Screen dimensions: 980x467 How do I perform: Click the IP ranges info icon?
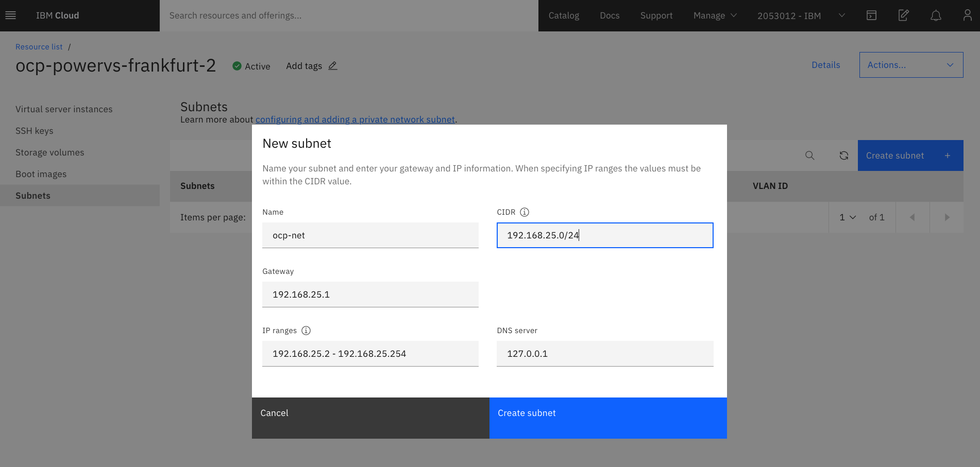coord(306,331)
